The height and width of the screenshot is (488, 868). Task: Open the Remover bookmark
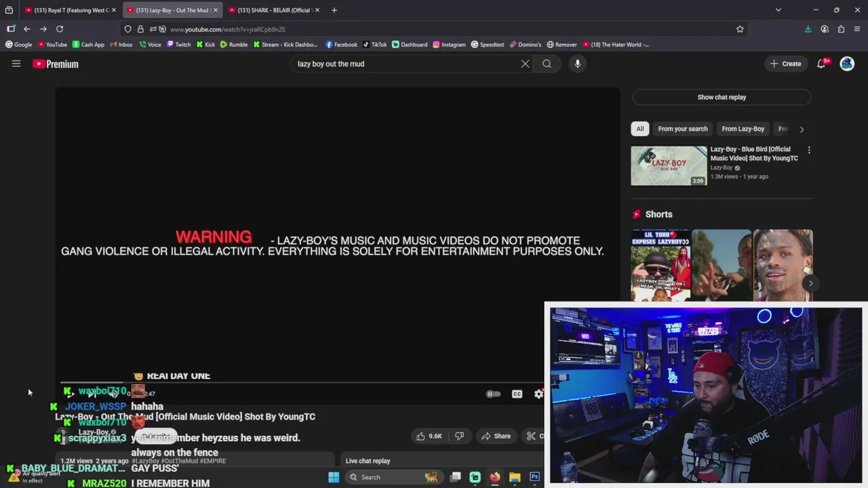click(561, 45)
